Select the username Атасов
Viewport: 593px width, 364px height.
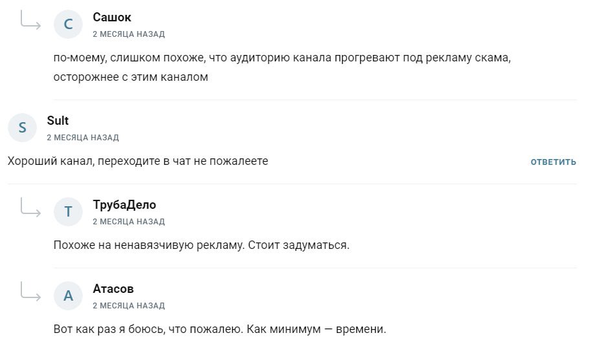(x=113, y=289)
